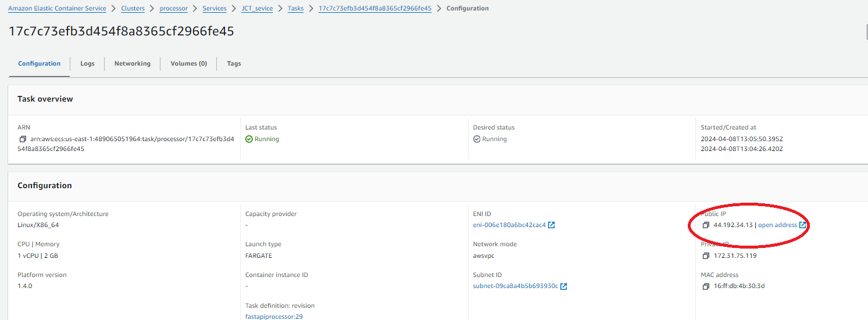Click created timestamp 2024-04-08T13:04:26.420Z
Image resolution: width=868 pixels, height=320 pixels.
[742, 149]
